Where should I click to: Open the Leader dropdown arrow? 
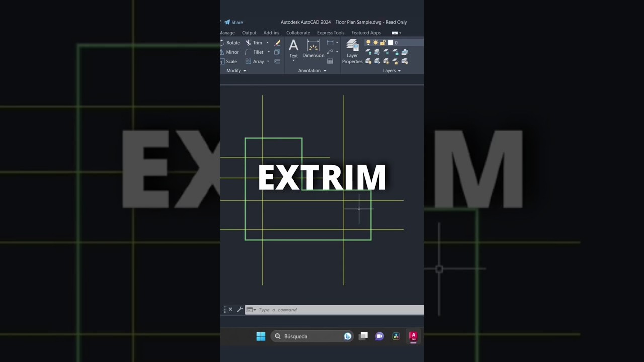tap(337, 52)
